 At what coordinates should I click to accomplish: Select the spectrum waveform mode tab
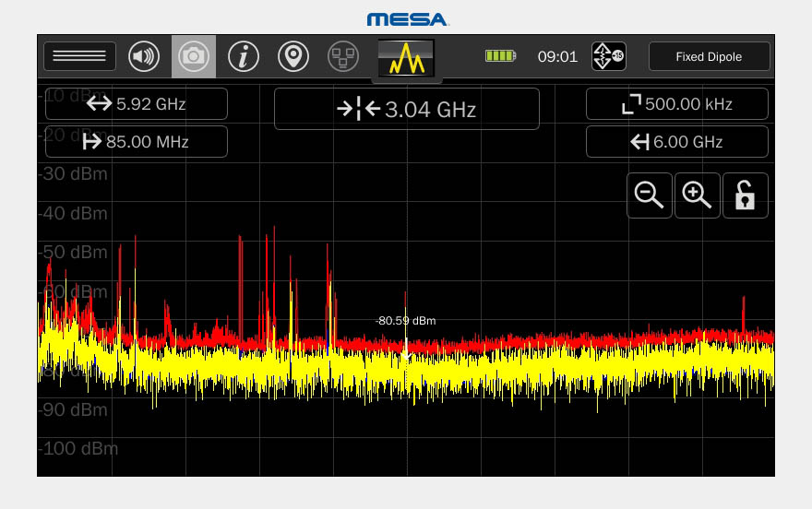[x=406, y=58]
